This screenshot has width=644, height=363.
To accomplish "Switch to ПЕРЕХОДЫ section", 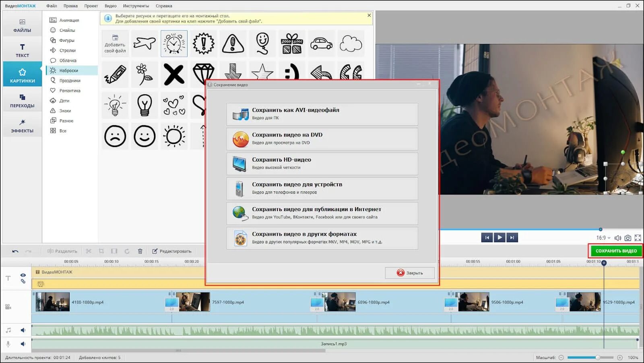I will (x=22, y=101).
